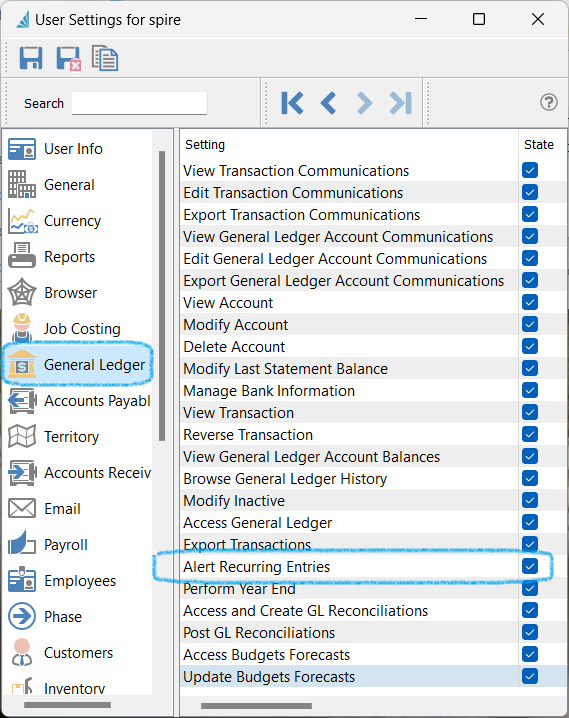Click the General building icon

tap(22, 185)
